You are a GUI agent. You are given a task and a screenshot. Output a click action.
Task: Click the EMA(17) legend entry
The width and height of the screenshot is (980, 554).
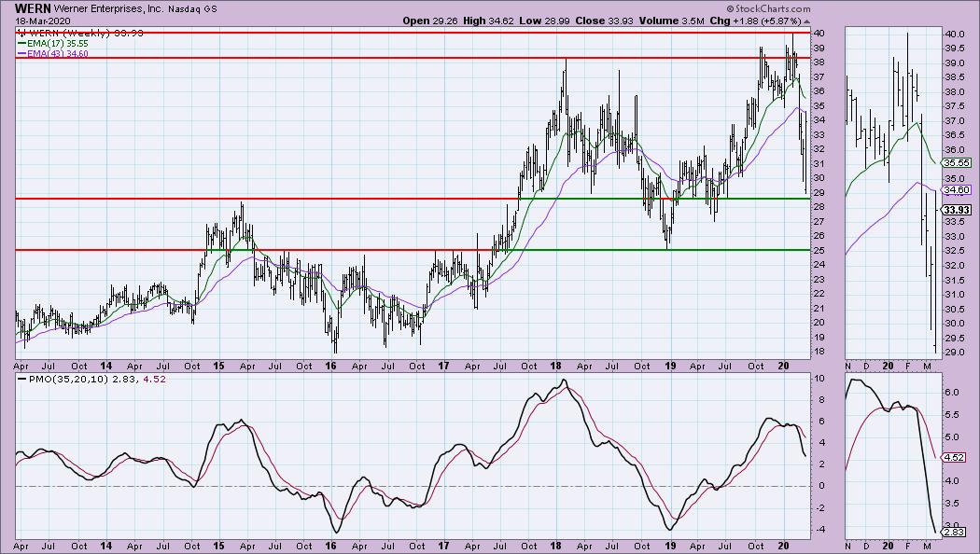(57, 44)
